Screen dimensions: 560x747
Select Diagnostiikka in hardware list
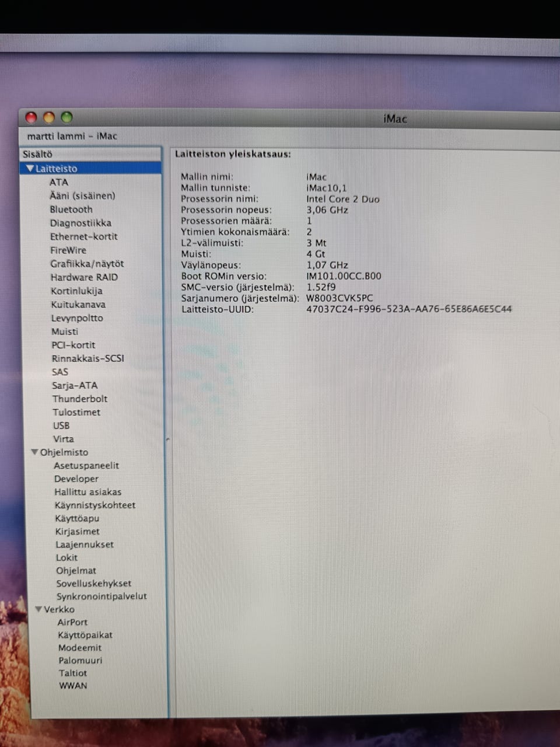click(80, 223)
